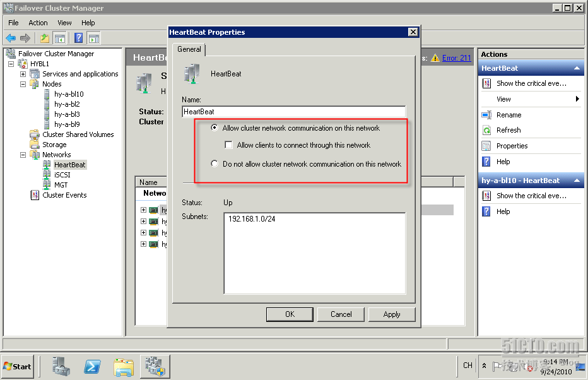Open Services and applications in tree
The height and width of the screenshot is (380, 588).
point(80,74)
